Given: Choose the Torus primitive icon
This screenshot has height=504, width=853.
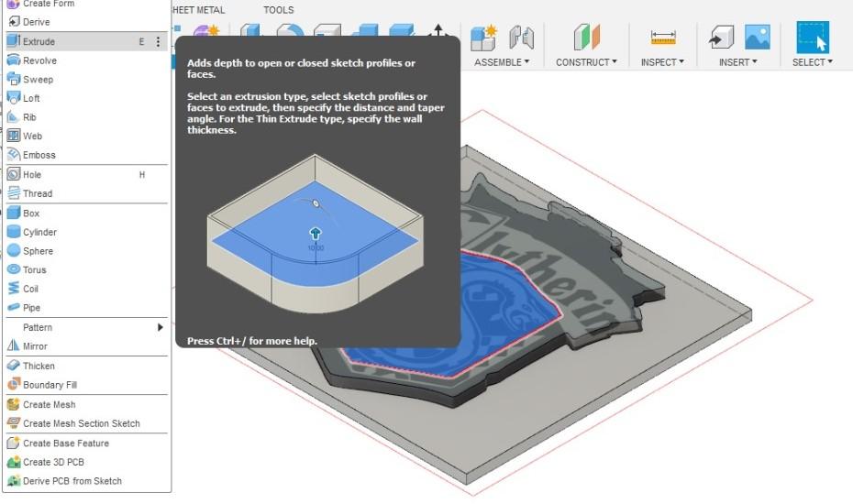Looking at the screenshot, I should click(x=14, y=269).
